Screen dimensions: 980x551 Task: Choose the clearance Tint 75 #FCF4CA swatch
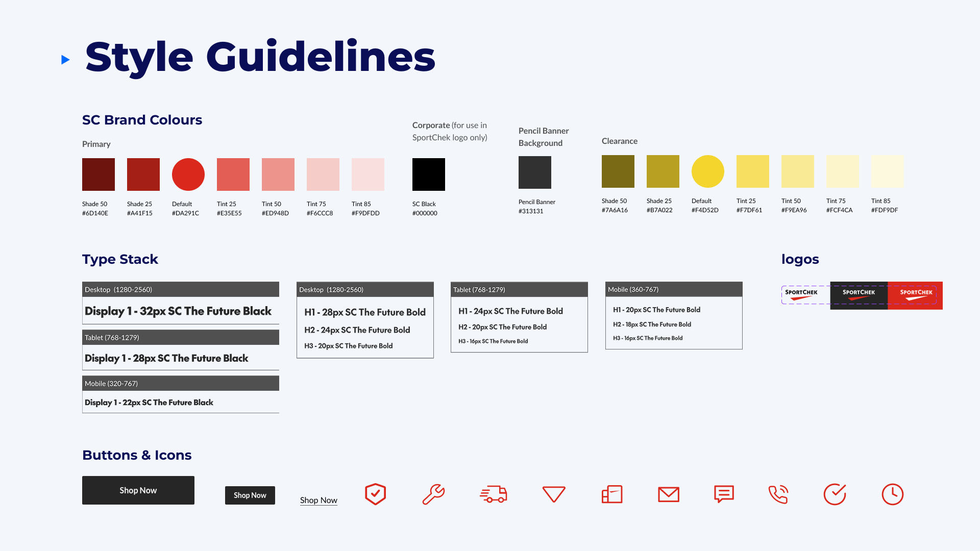click(843, 171)
